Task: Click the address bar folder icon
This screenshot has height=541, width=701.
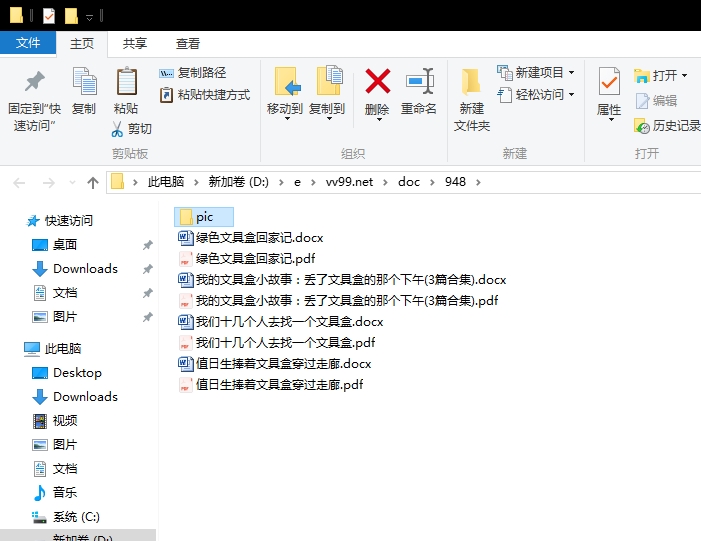Action: click(118, 182)
